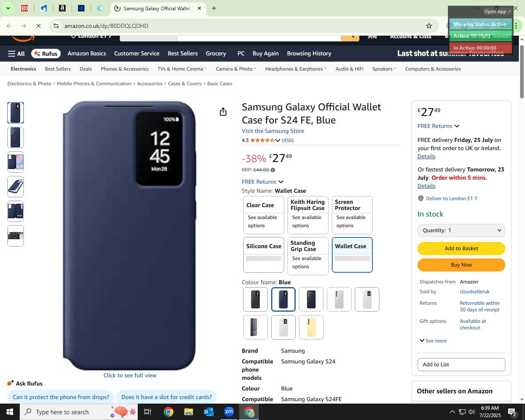The image size is (525, 420).
Task: Open Outlook from the taskbar
Action: click(x=209, y=412)
